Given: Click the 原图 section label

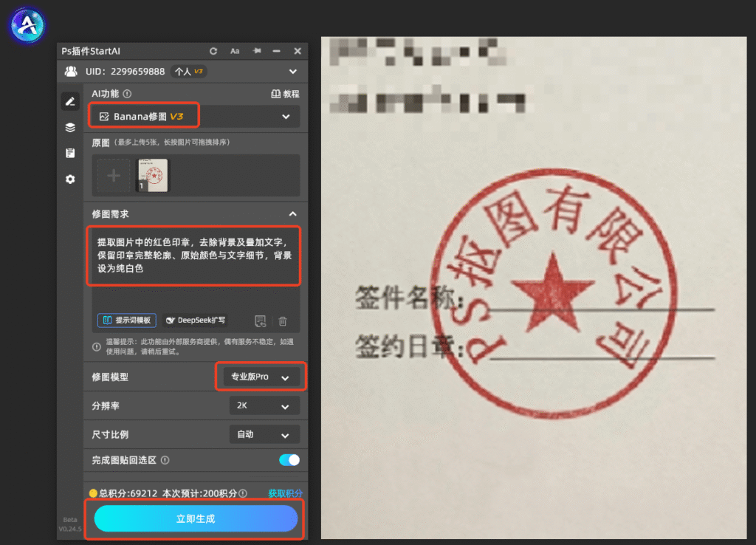Looking at the screenshot, I should [101, 143].
